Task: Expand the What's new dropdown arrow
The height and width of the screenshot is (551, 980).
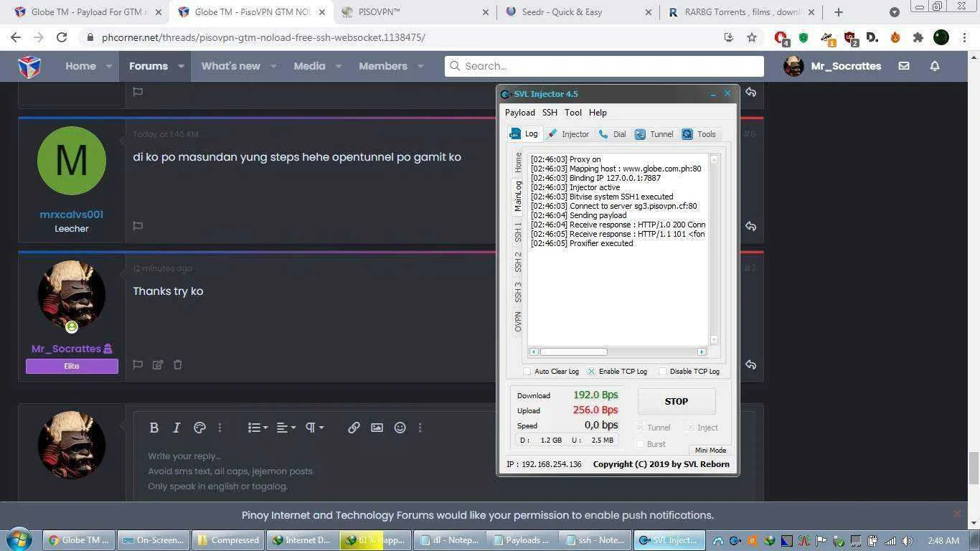Action: [273, 66]
